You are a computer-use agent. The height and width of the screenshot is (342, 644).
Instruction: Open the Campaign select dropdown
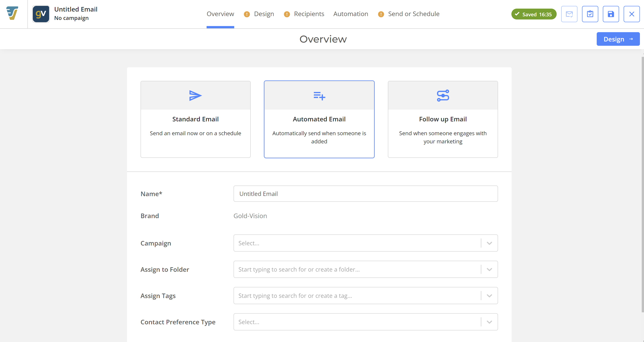365,243
